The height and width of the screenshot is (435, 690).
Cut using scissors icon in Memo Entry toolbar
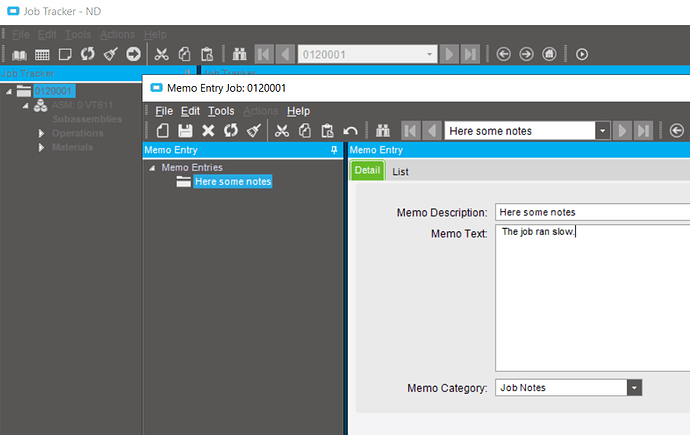(282, 131)
